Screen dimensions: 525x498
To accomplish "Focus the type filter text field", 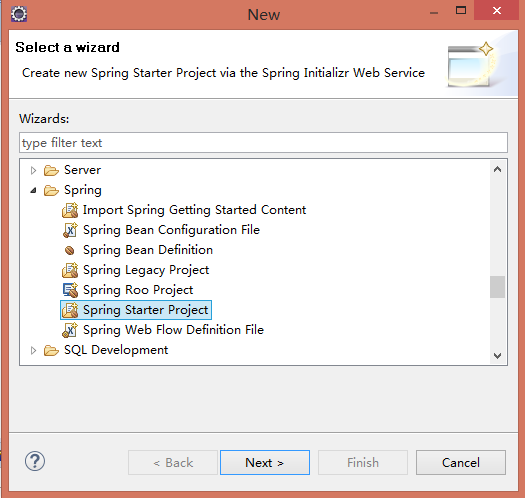I will [264, 143].
